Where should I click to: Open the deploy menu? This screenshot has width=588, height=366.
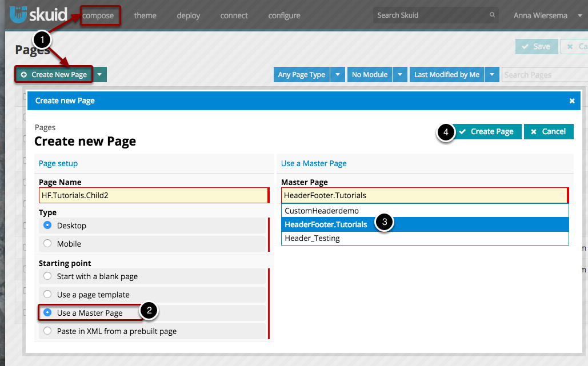pos(188,16)
